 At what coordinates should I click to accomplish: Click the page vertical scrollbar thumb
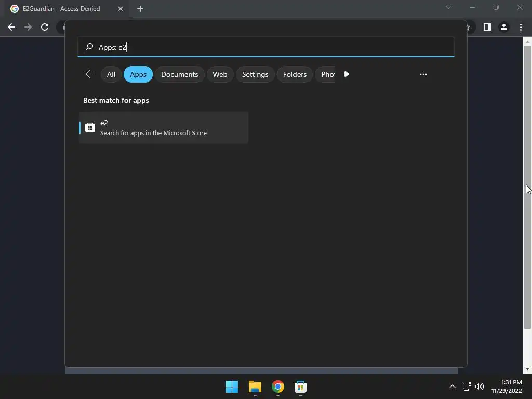[527, 187]
